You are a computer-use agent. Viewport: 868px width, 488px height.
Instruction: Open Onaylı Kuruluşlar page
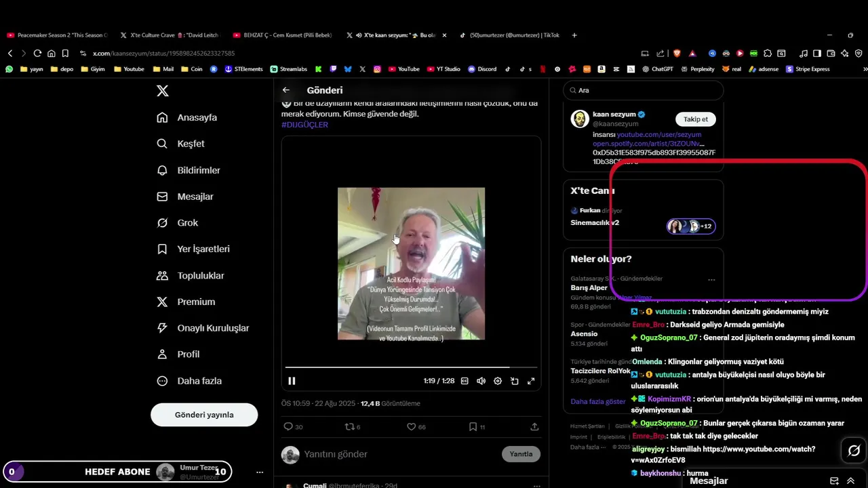coord(203,328)
